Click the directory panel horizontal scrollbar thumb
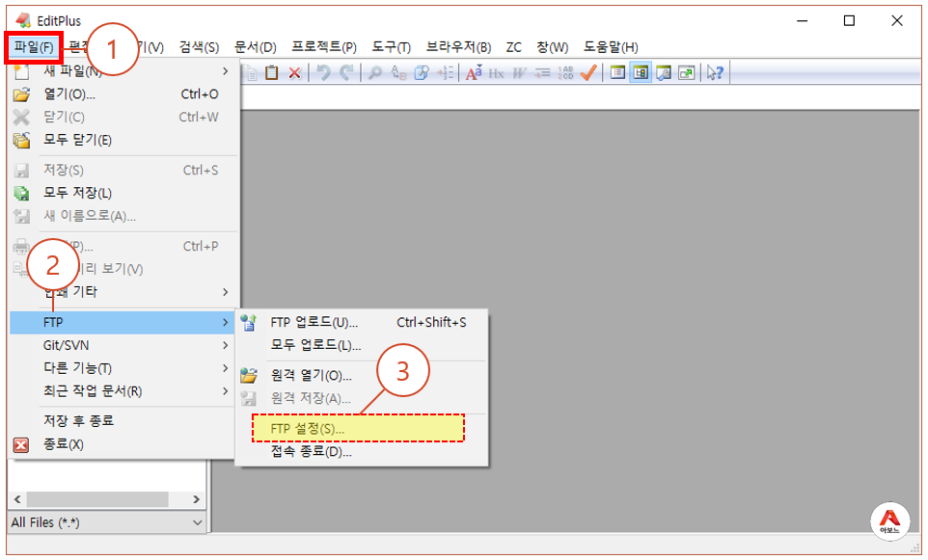This screenshot has width=928, height=560. tap(97, 499)
